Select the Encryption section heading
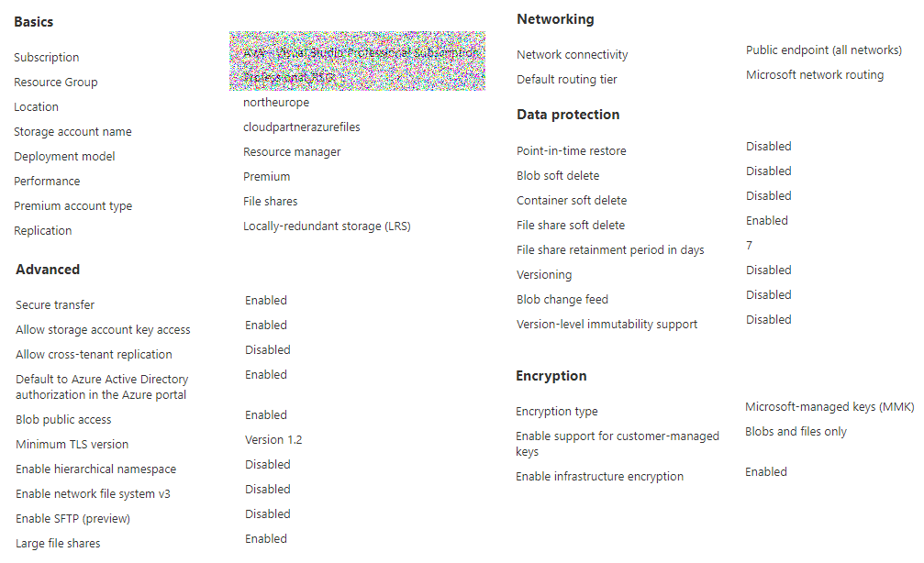The image size is (924, 563). point(551,376)
